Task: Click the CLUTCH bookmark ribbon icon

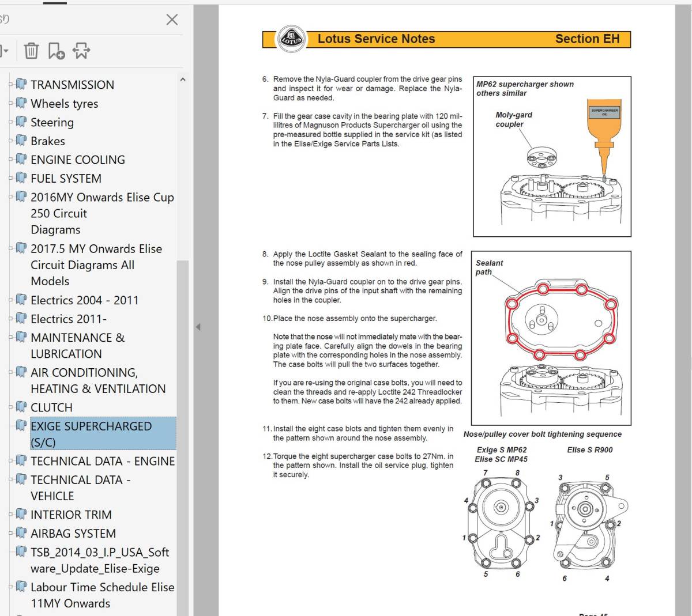Action: tap(21, 407)
